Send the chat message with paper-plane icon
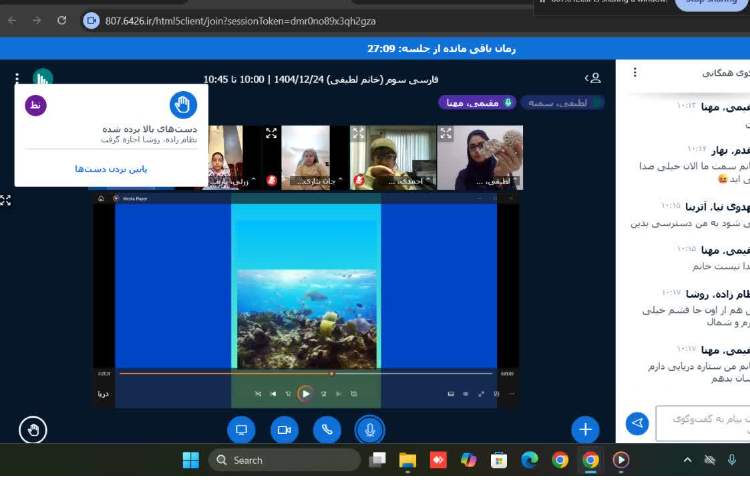Screen dimensions: 750x480 pos(638,423)
